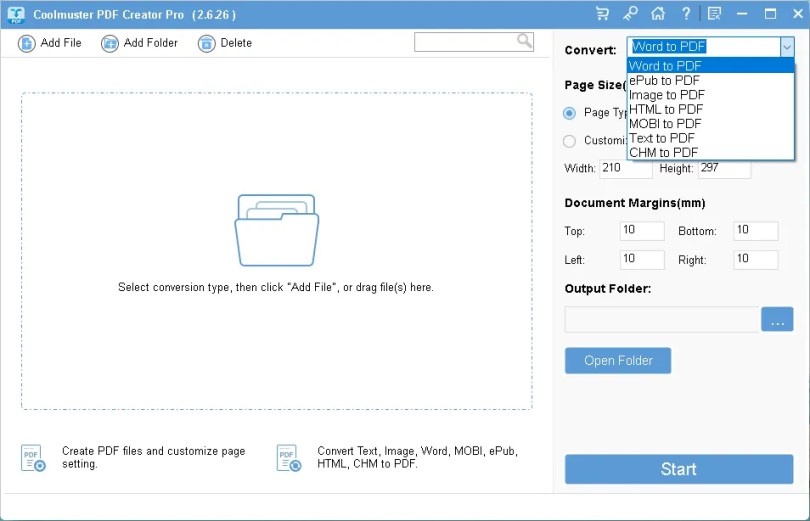Click the Add File button
This screenshot has height=521, width=810.
[x=50, y=43]
